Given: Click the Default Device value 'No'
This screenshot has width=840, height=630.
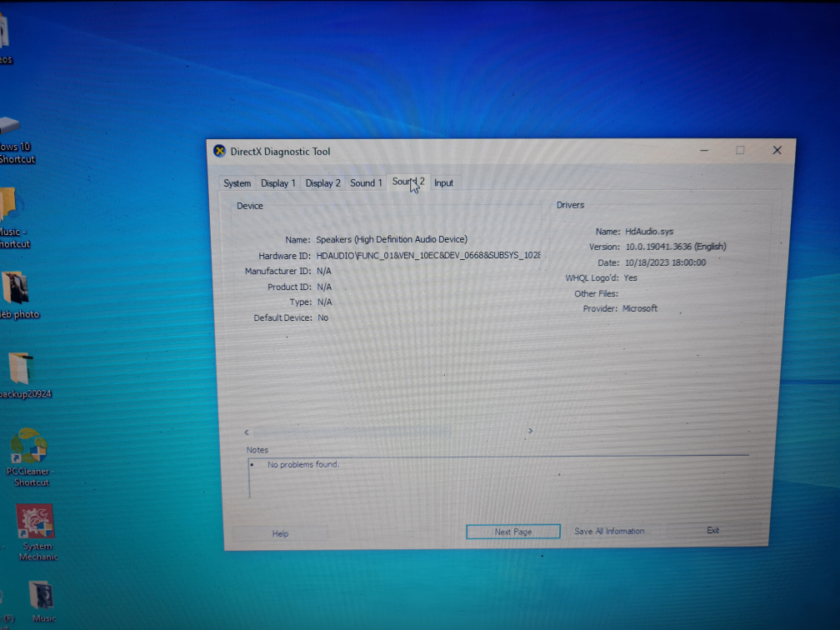Looking at the screenshot, I should 323,317.
